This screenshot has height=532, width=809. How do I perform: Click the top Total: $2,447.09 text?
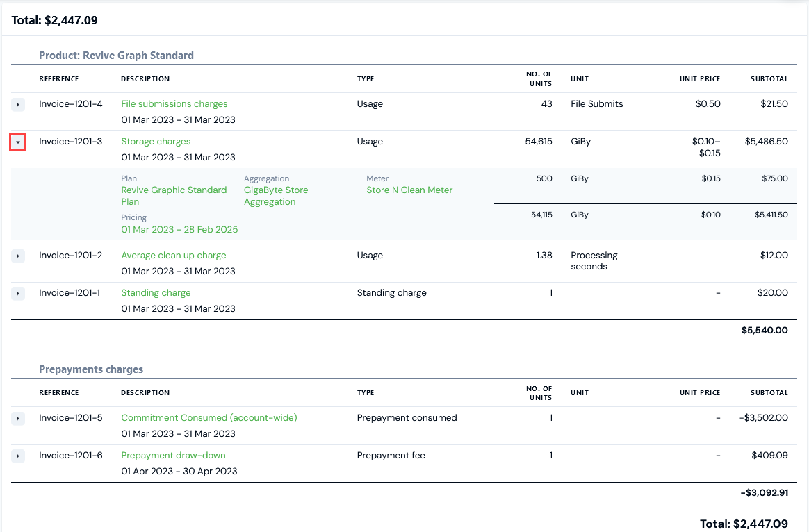coord(55,20)
